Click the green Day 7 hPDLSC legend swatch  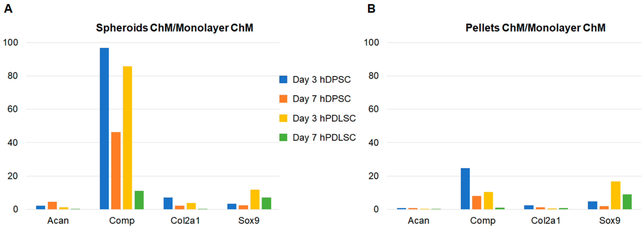tap(283, 137)
